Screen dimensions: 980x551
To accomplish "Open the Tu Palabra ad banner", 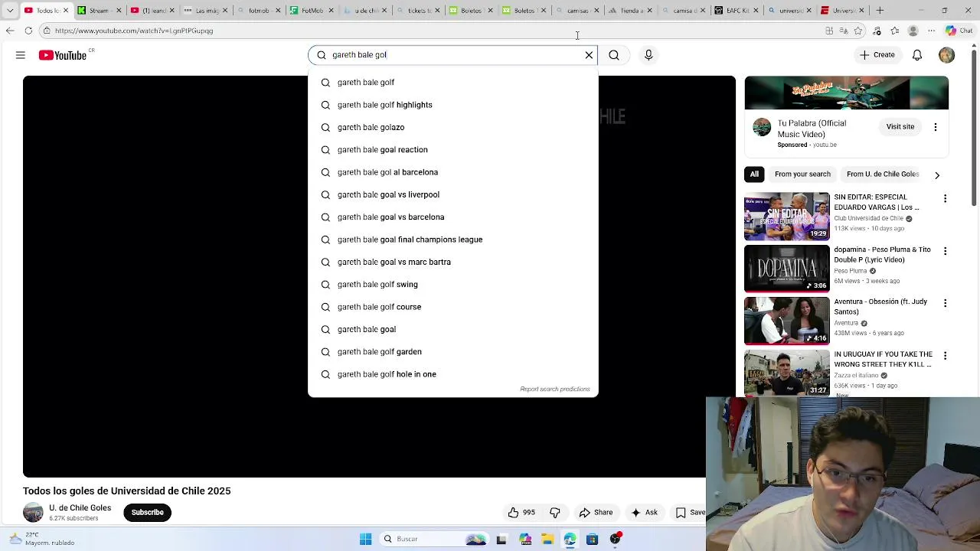I will click(x=847, y=93).
